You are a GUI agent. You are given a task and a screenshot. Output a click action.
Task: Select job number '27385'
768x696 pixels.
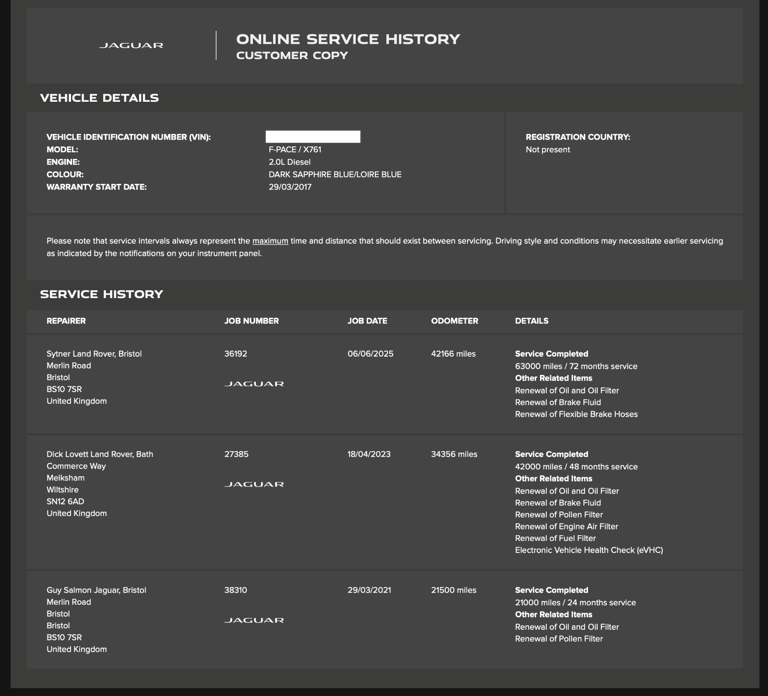coord(236,454)
